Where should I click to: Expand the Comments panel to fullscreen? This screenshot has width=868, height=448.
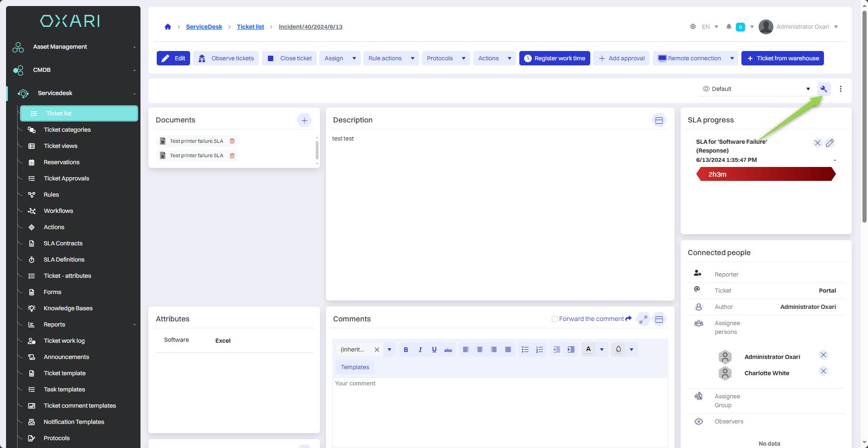point(643,319)
